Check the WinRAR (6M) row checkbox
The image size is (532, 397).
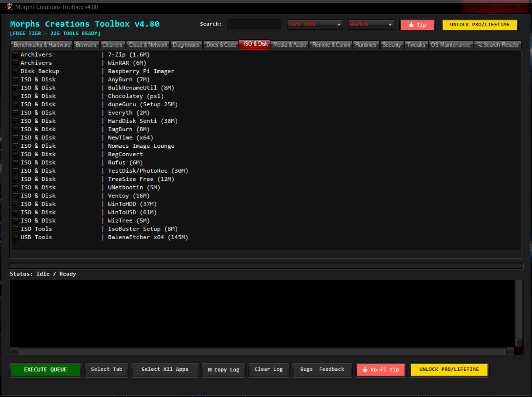tap(16, 63)
